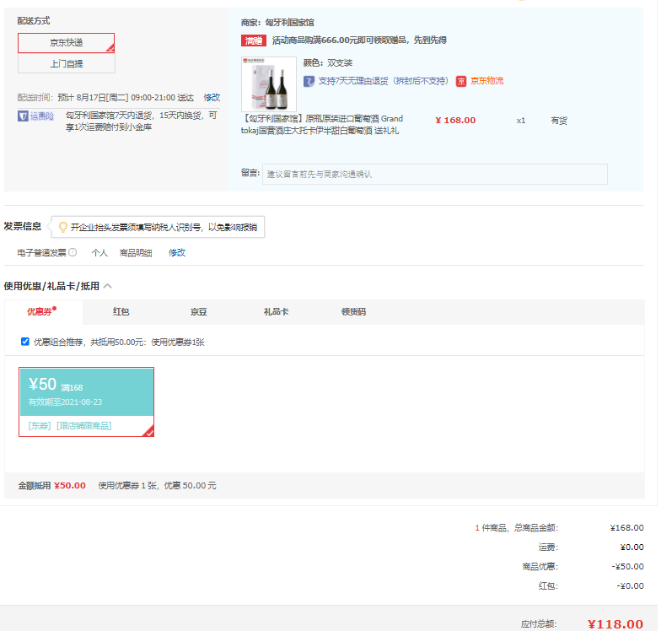Click the 京东物流 logo icon
This screenshot has height=631, width=672.
click(x=460, y=81)
